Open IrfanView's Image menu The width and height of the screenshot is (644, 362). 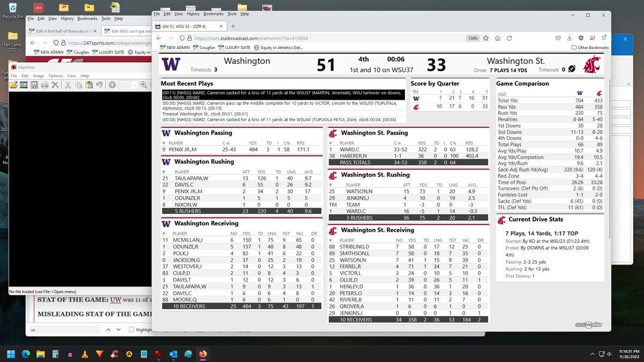(x=39, y=76)
